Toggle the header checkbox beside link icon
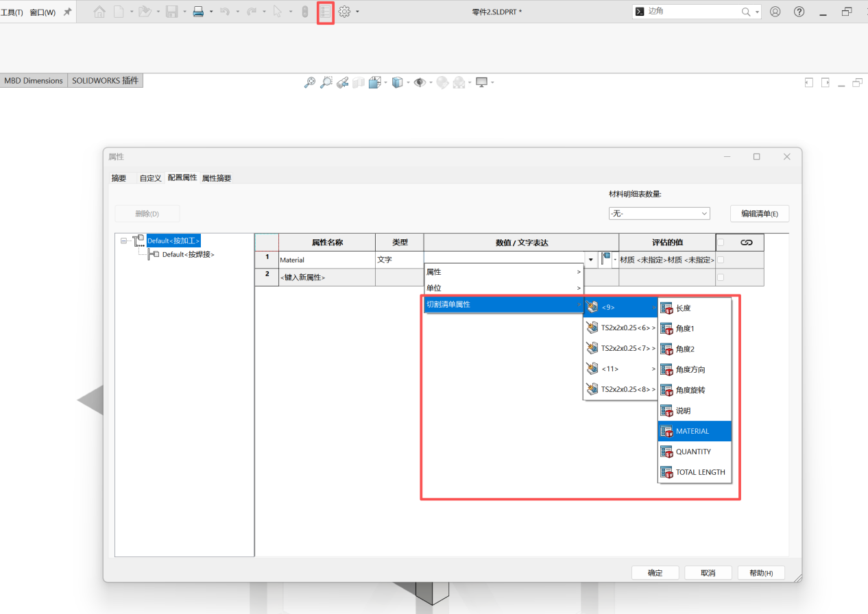The width and height of the screenshot is (868, 614). (x=721, y=242)
